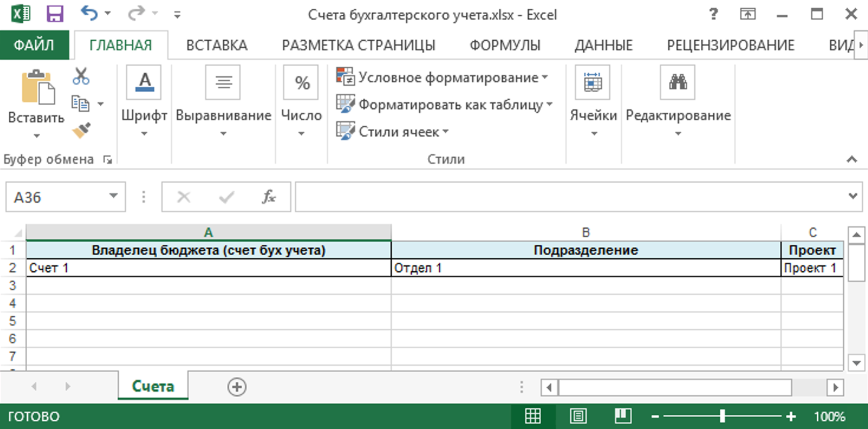The height and width of the screenshot is (429, 868).
Task: Select the Format Painter brush icon
Action: (81, 130)
